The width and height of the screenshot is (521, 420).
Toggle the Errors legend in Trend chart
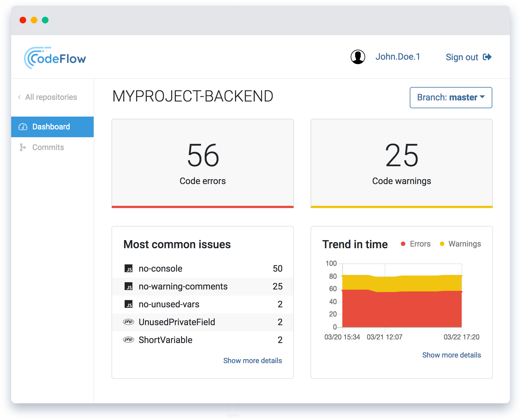415,243
